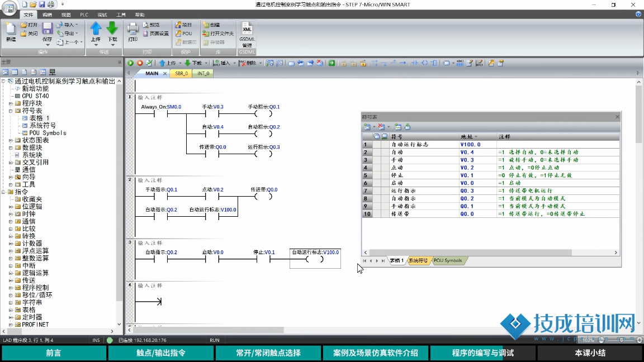644x362 pixels.
Task: Click the 删除 delete toolbar button
Action: pos(248,63)
